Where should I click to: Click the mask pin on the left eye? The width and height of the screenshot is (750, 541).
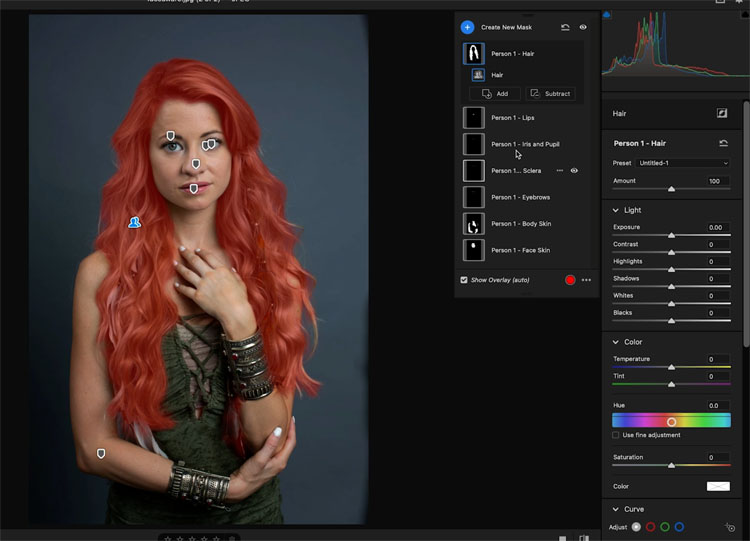[170, 136]
